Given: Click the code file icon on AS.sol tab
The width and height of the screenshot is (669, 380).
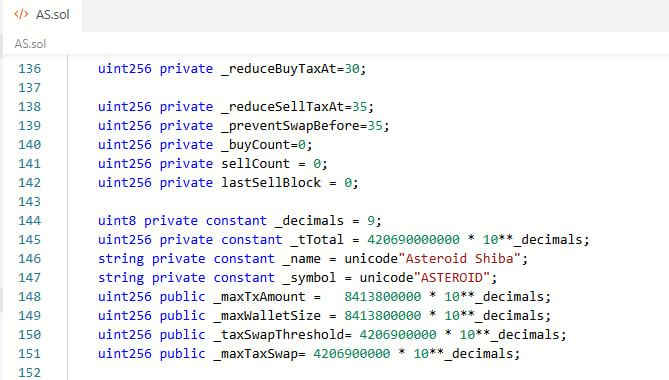Looking at the screenshot, I should (x=21, y=15).
